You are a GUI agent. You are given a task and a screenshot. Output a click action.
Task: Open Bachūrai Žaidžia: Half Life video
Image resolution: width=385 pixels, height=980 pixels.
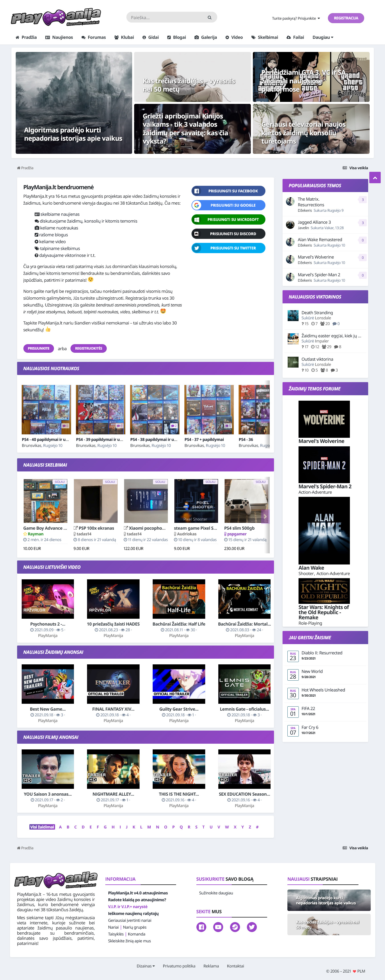pos(179,599)
